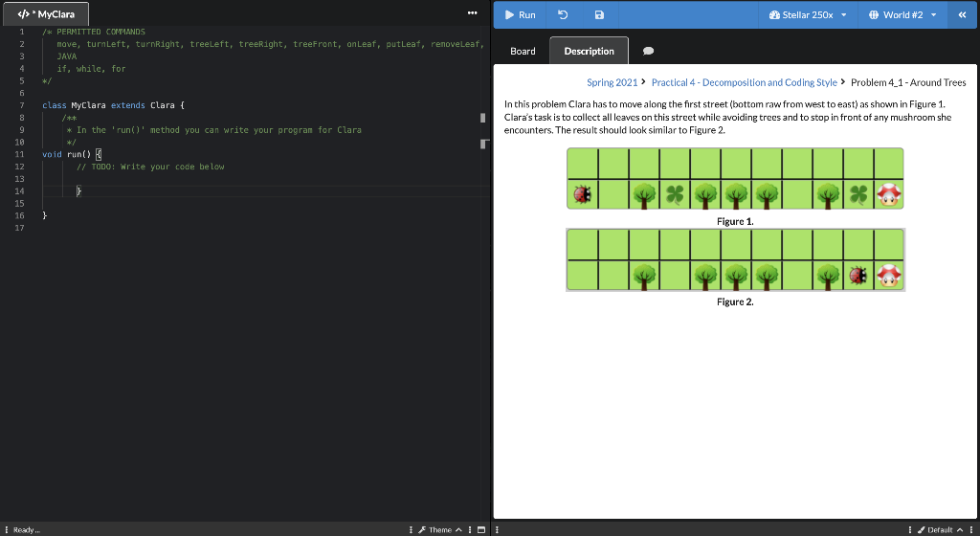
Task: Click the vertical dots left of Default
Action: (910, 529)
